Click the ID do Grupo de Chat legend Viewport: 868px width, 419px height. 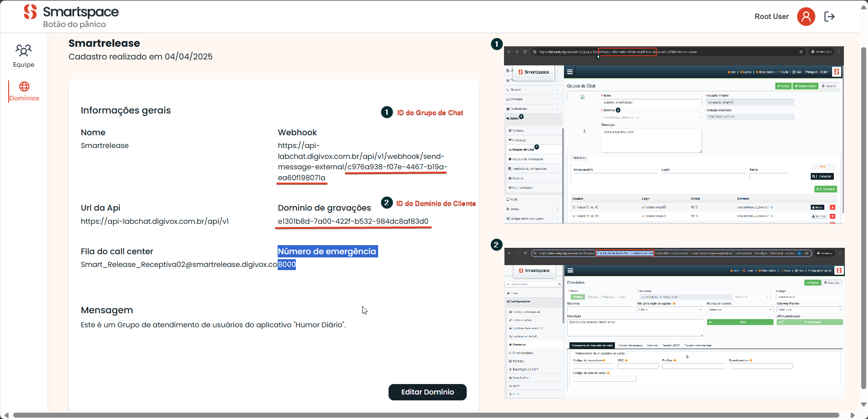430,113
